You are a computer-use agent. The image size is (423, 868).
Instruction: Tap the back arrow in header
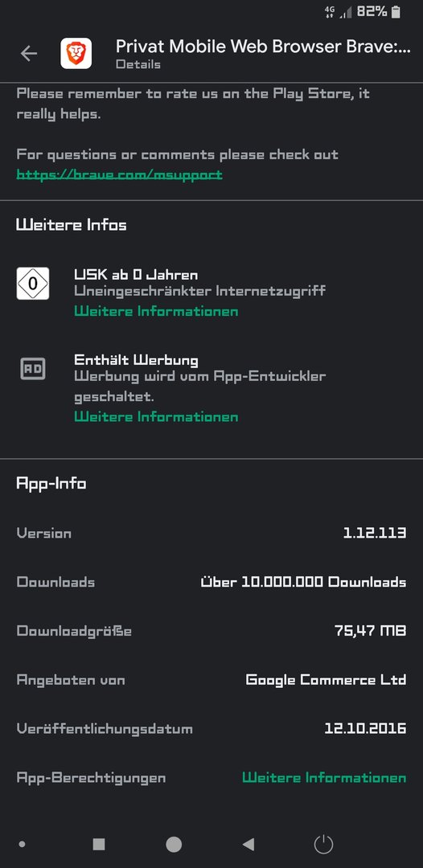tap(28, 54)
